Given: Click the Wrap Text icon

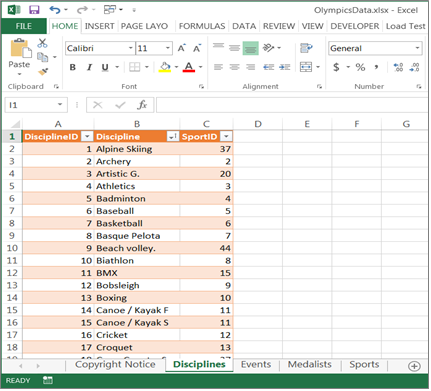Looking at the screenshot, I should [306, 48].
